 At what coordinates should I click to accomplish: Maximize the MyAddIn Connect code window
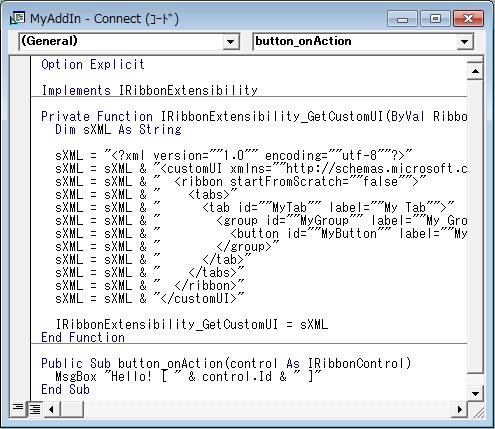pyautogui.click(x=435, y=19)
